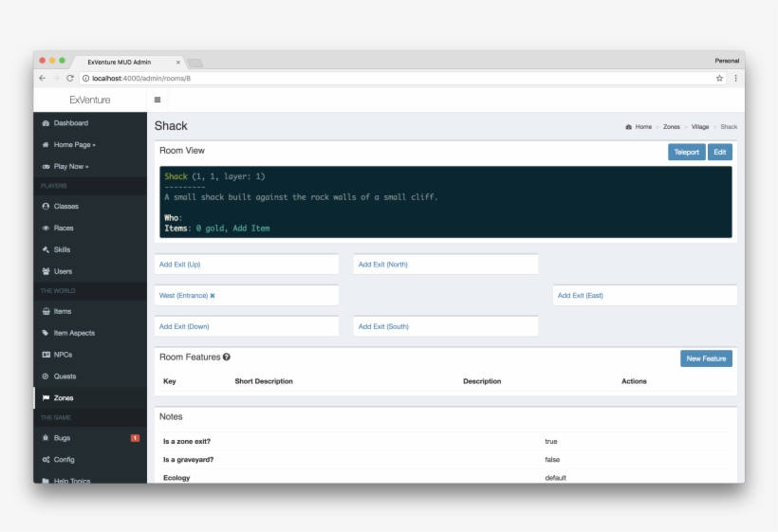
Task: Open the Home Page sidebar link
Action: pyautogui.click(x=90, y=145)
